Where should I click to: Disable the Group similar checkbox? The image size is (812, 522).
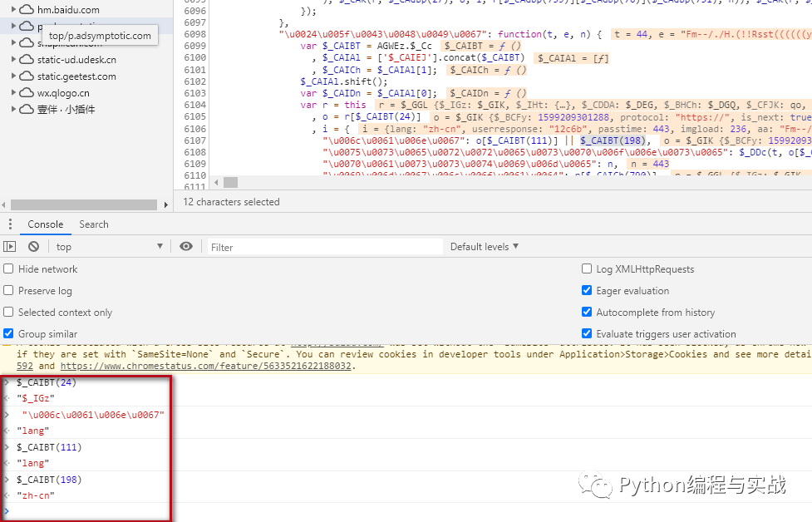pyautogui.click(x=8, y=333)
